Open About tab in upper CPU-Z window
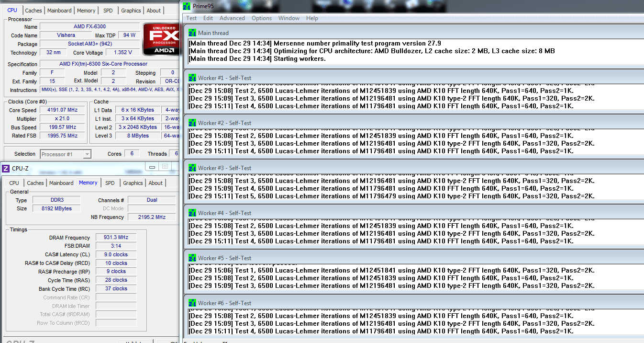This screenshot has height=343, width=644. pyautogui.click(x=154, y=11)
